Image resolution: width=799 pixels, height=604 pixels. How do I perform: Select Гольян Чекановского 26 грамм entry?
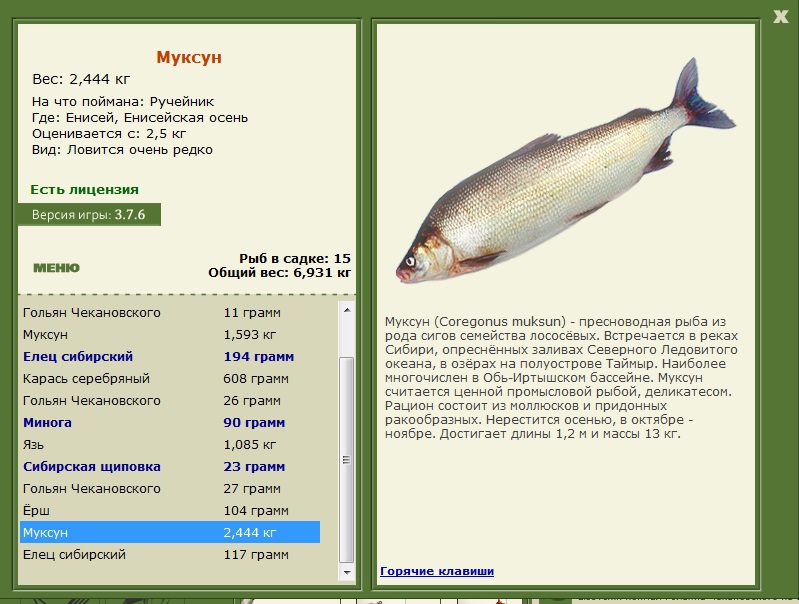point(170,401)
